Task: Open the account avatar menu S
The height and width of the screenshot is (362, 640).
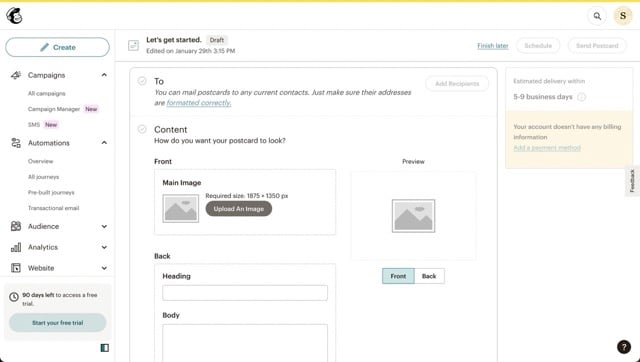Action: (x=623, y=16)
